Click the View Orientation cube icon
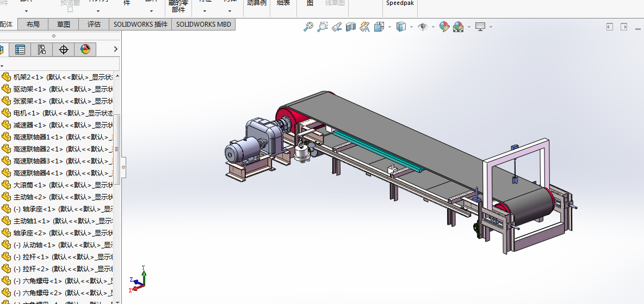Screen dimensions: 644x304 (379, 27)
